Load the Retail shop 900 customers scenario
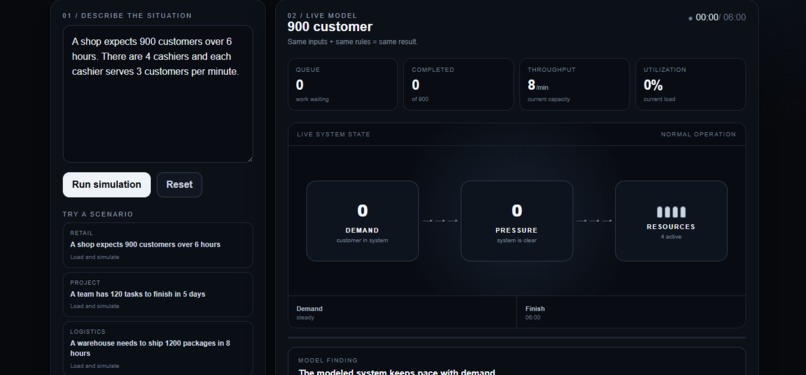 (x=158, y=245)
